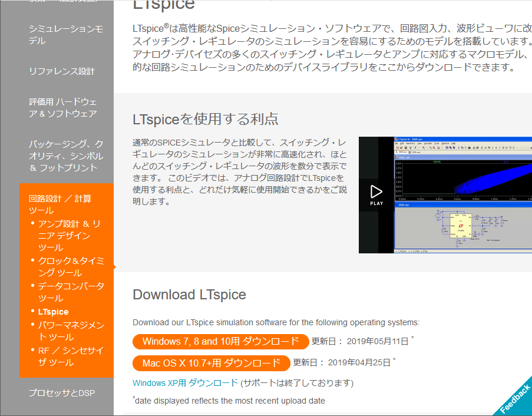Open the Feedback corner tab
This screenshot has width=532, height=416.
[515, 398]
